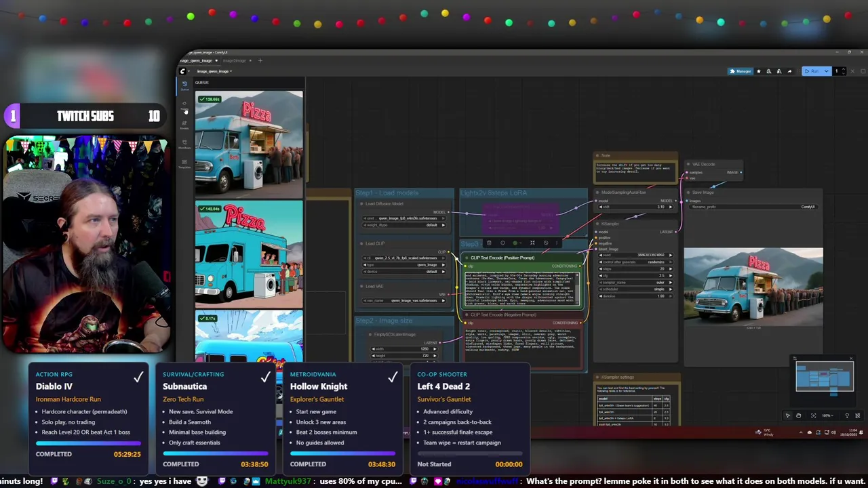Open the 142.04s cartoon truck queue result
Image resolution: width=868 pixels, height=488 pixels.
[x=249, y=254]
